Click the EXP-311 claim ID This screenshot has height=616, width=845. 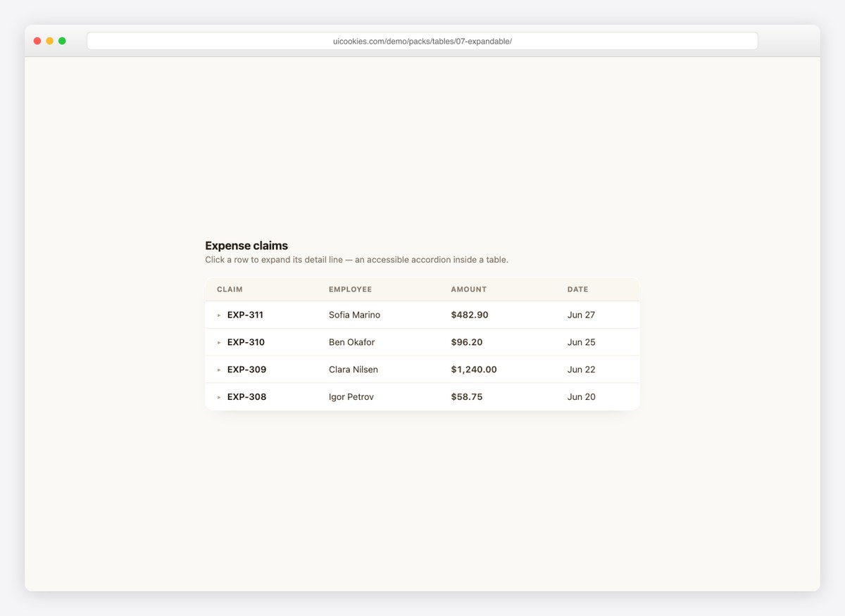[245, 315]
